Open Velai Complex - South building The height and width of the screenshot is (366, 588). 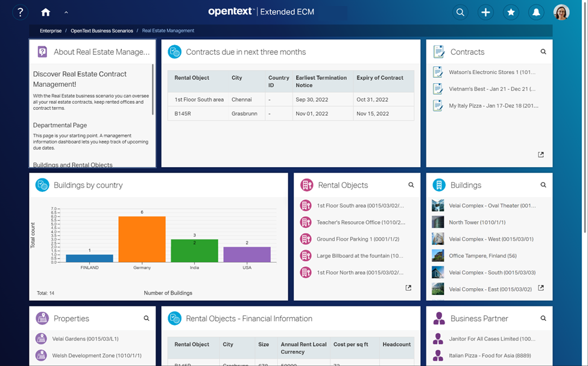(492, 273)
